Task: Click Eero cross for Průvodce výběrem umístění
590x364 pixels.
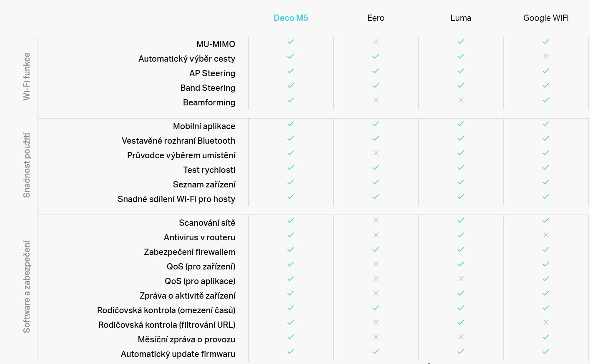Action: click(376, 153)
